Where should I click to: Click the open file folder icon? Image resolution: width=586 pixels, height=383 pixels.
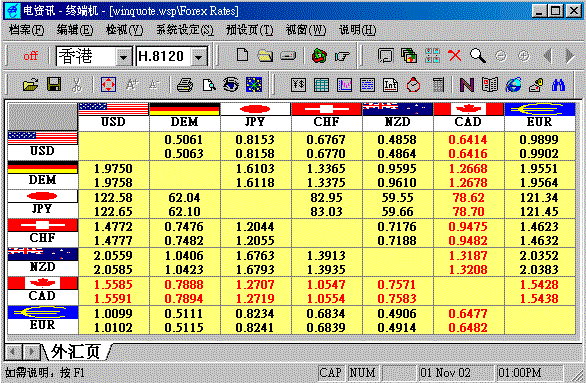[31, 85]
